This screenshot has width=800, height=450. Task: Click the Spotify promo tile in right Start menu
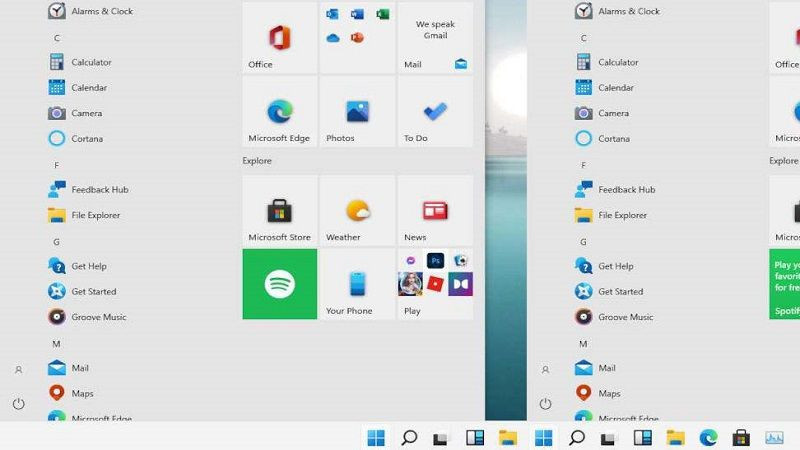pyautogui.click(x=785, y=284)
